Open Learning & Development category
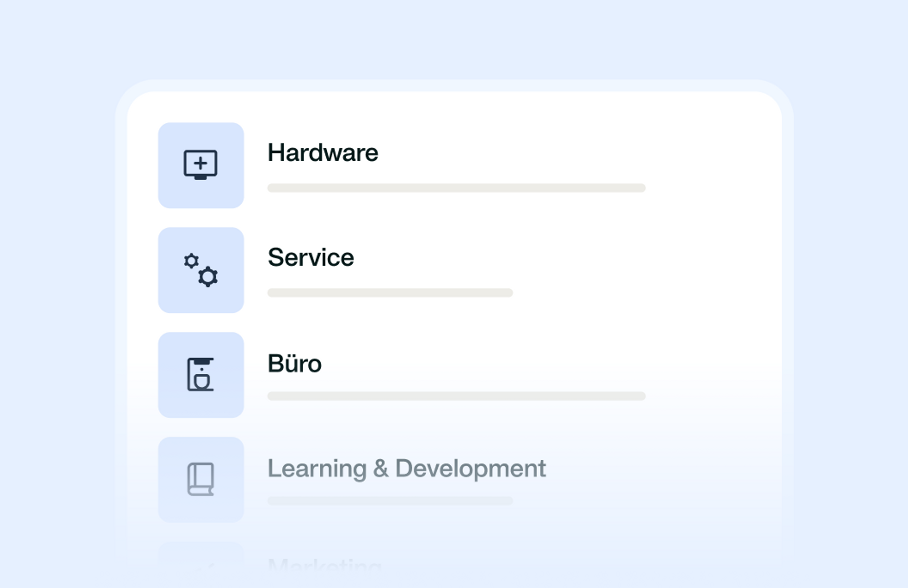 point(407,468)
